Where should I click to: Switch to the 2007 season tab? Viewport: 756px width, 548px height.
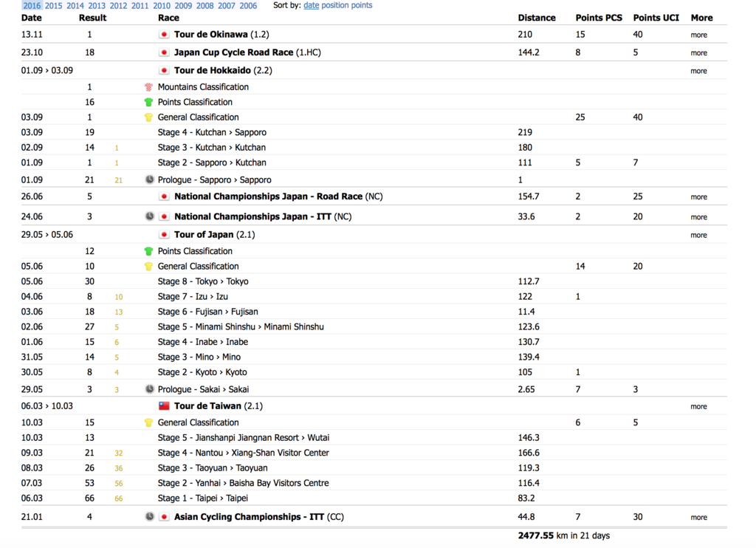pyautogui.click(x=227, y=5)
